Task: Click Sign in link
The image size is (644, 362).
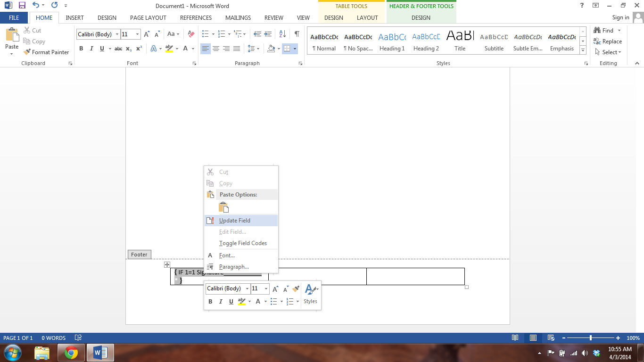Action: coord(620,17)
